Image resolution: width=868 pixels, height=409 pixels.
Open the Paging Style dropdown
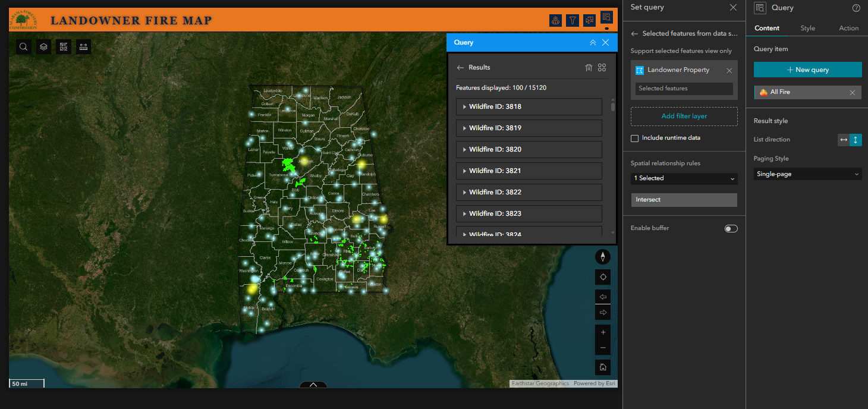point(807,174)
